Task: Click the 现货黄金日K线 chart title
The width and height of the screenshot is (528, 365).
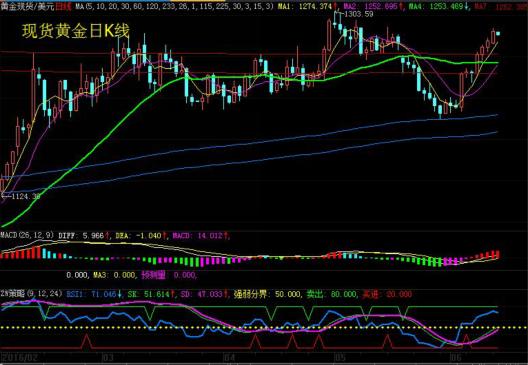Action: click(x=76, y=31)
